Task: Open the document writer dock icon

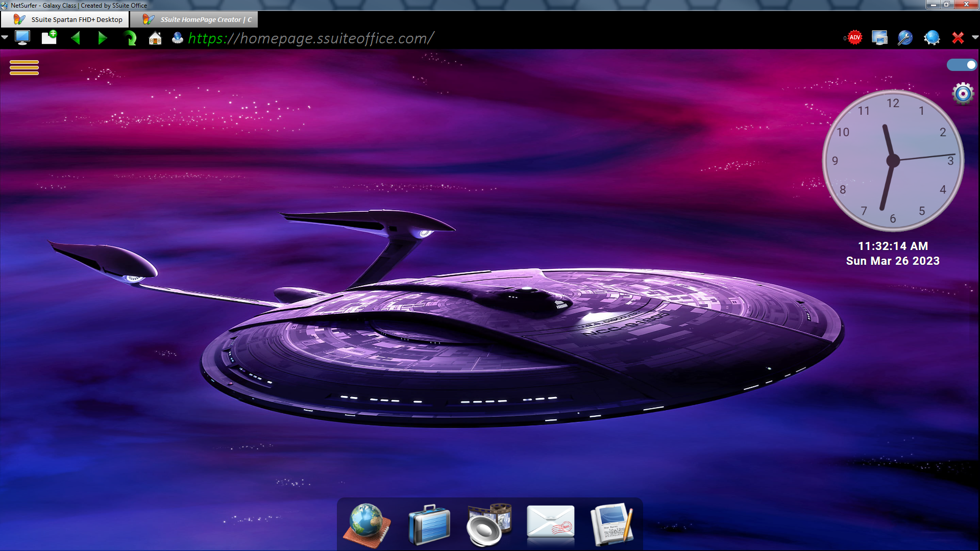Action: (x=612, y=524)
